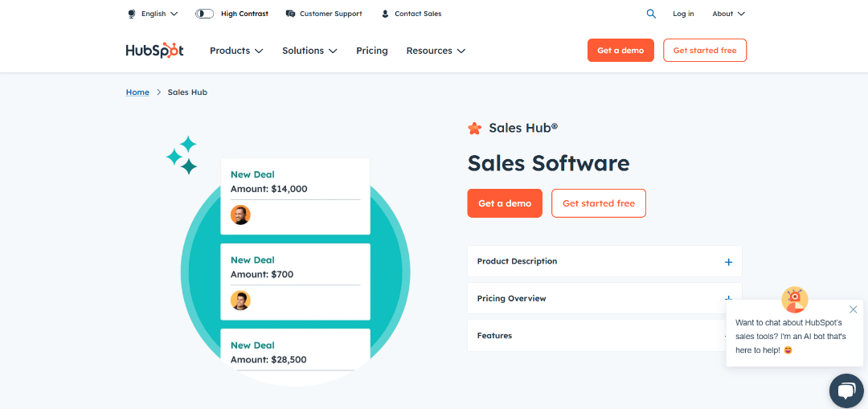Open the Solutions dropdown menu
868x409 pixels.
tap(309, 51)
